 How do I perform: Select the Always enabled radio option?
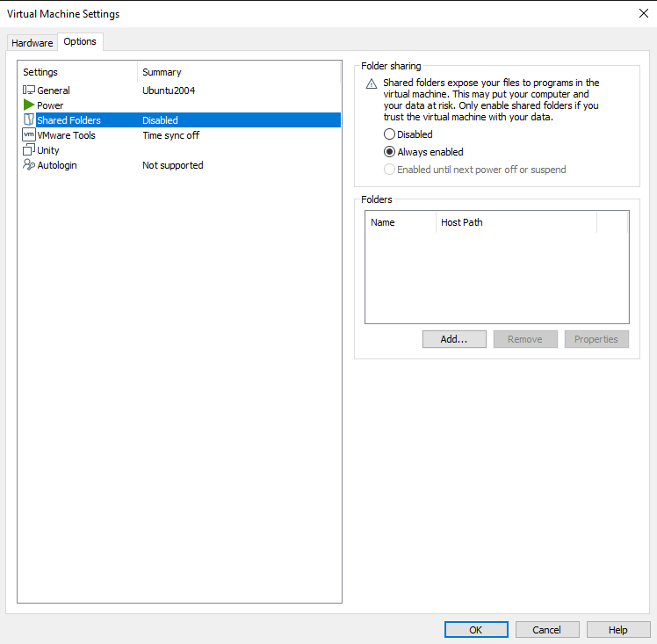point(389,152)
